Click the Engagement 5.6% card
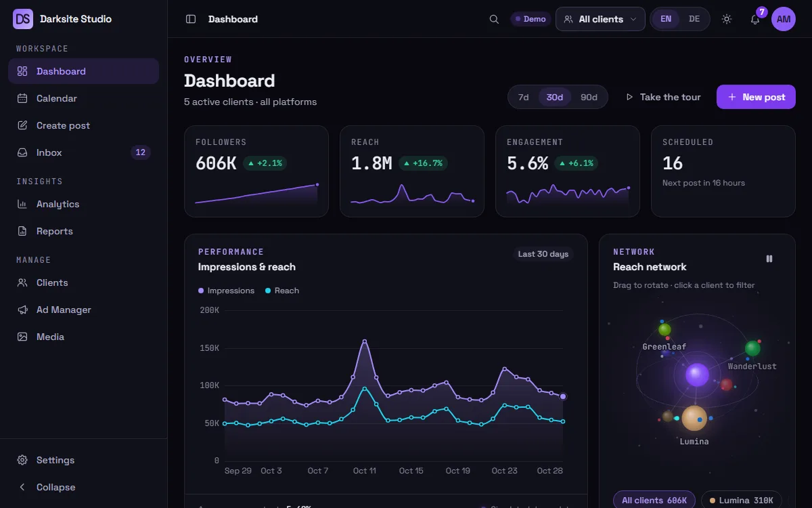The width and height of the screenshot is (812, 508). 568,171
